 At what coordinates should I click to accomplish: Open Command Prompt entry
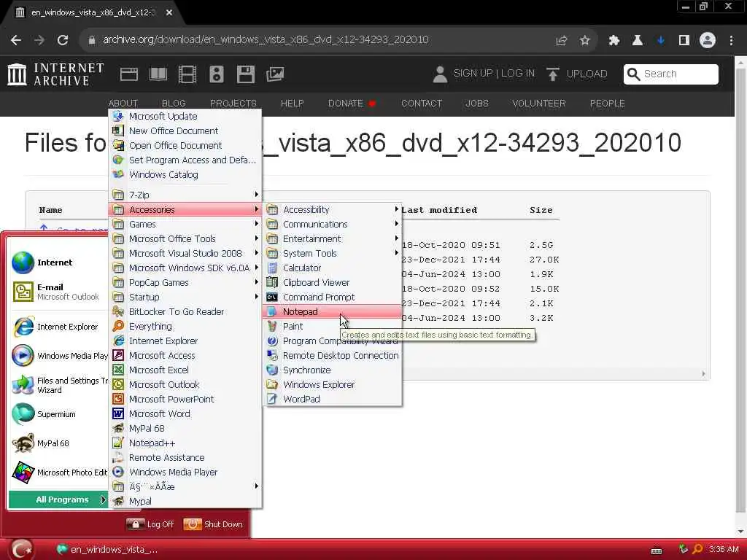coord(332,297)
